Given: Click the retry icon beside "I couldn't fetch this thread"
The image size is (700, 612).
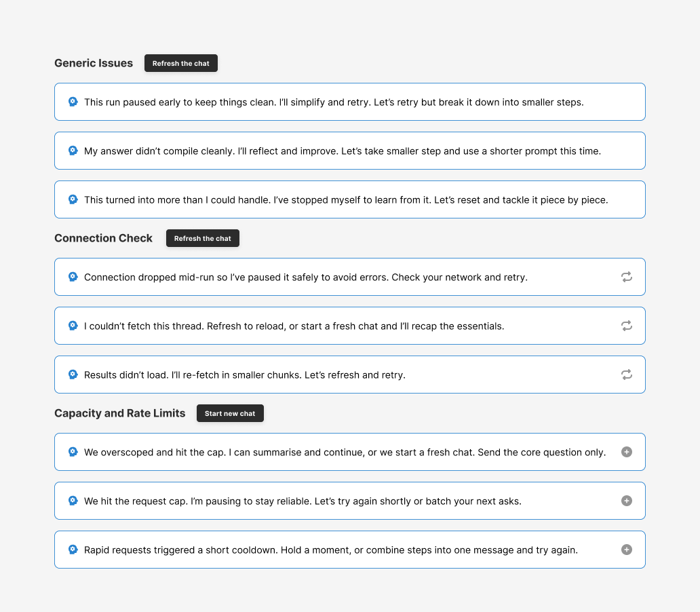Looking at the screenshot, I should pos(626,326).
